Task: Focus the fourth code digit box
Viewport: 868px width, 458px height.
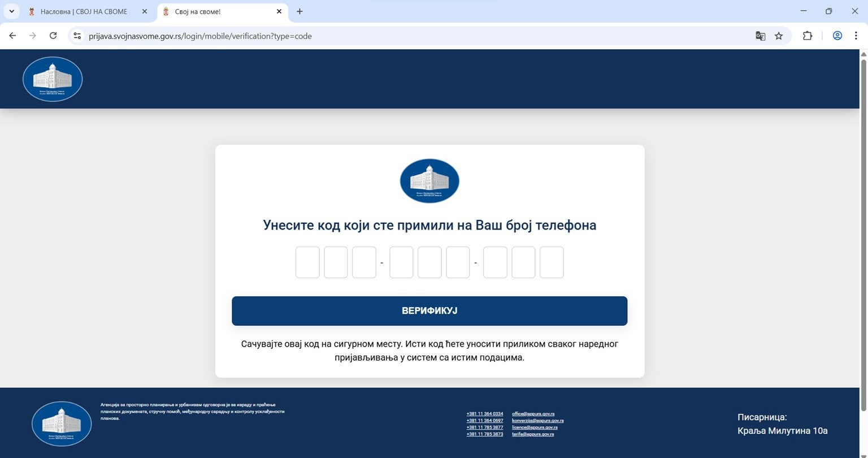Action: point(401,262)
